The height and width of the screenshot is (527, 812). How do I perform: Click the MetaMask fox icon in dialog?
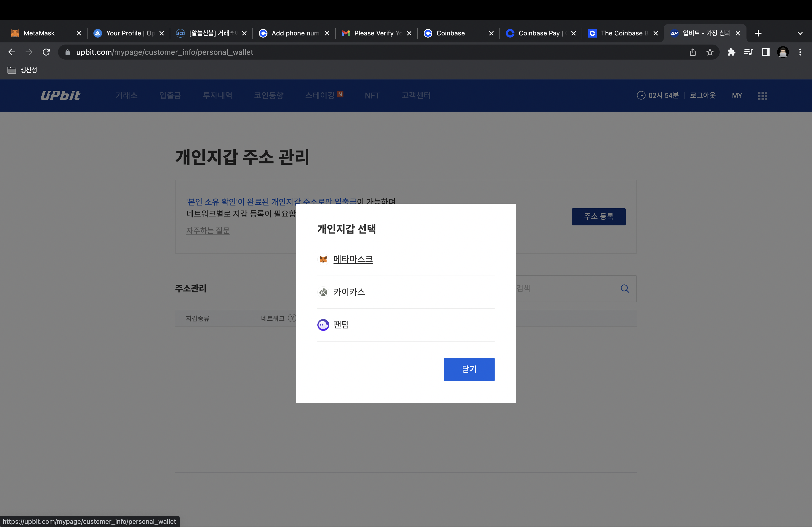click(323, 259)
